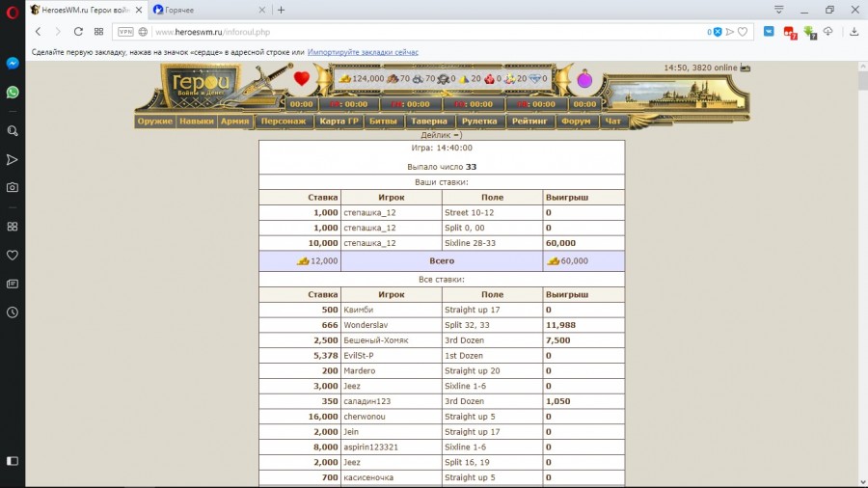Click the VK extension icon

(x=769, y=32)
